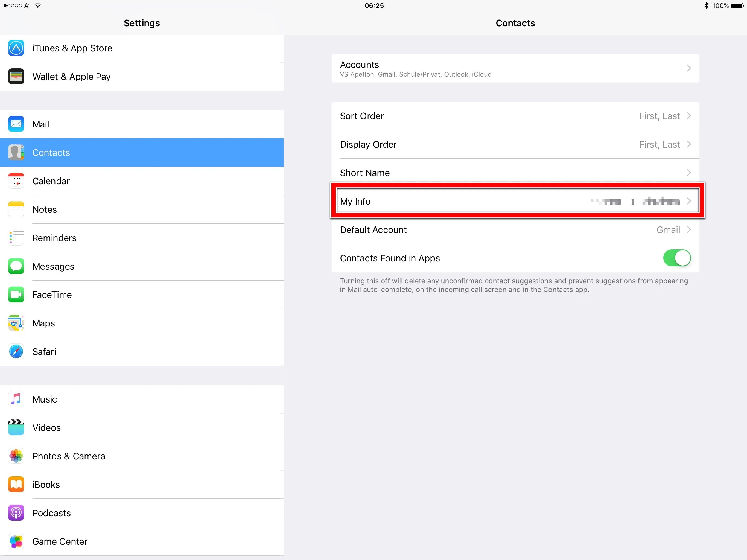Open the Safari compass icon

click(16, 352)
